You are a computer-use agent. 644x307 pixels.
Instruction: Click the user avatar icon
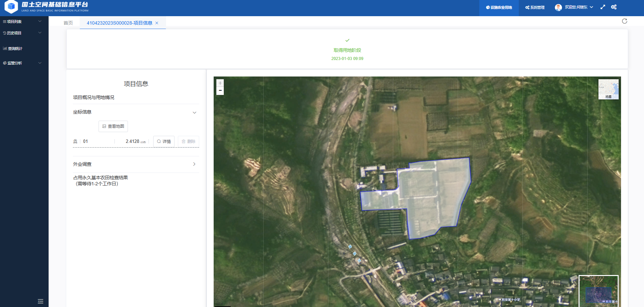pyautogui.click(x=558, y=7)
